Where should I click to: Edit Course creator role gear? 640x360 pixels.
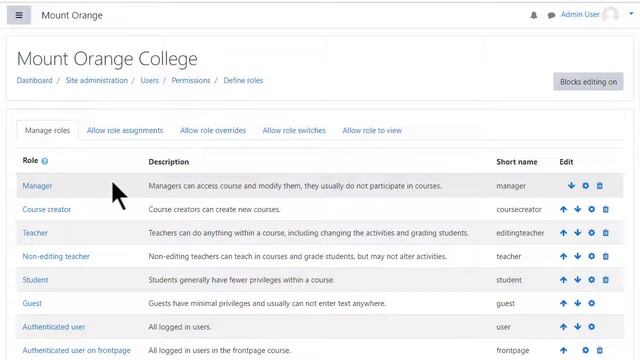pos(591,209)
